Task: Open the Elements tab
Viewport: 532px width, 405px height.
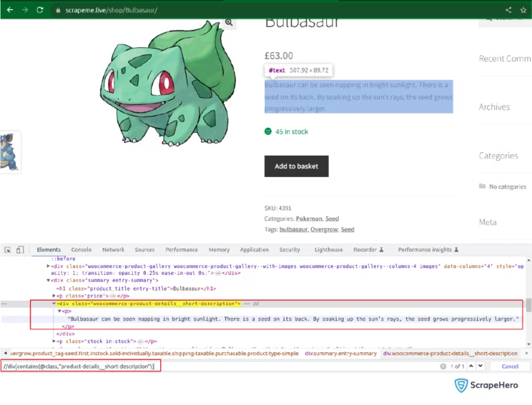Action: [49, 250]
